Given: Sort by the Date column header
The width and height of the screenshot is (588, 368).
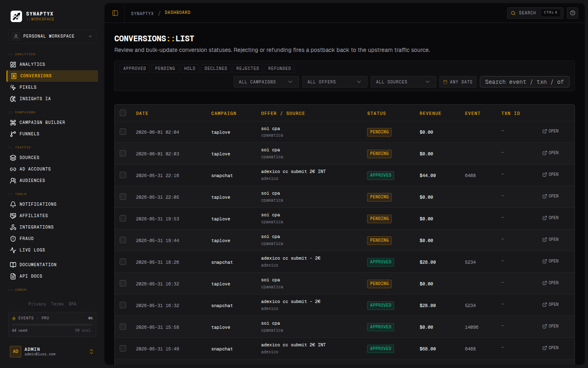Looking at the screenshot, I should click(142, 114).
